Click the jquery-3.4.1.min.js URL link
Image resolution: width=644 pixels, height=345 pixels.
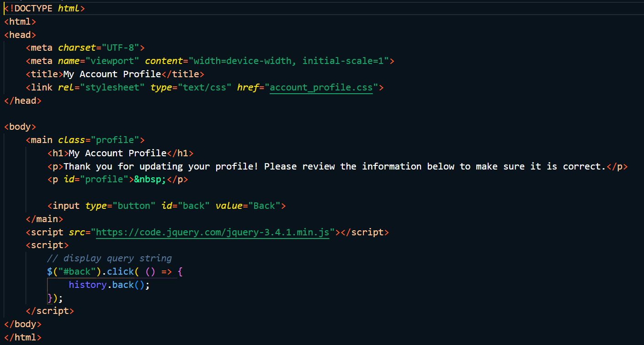213,232
